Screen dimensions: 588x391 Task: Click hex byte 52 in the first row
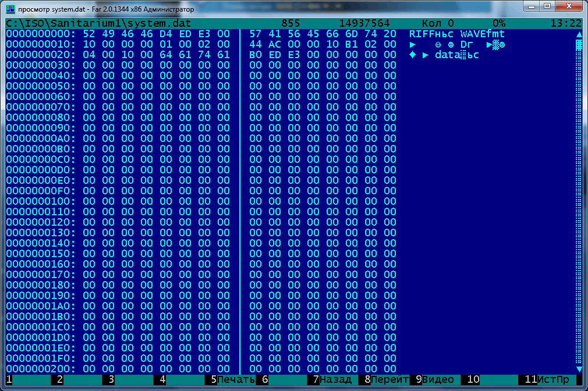(89, 34)
